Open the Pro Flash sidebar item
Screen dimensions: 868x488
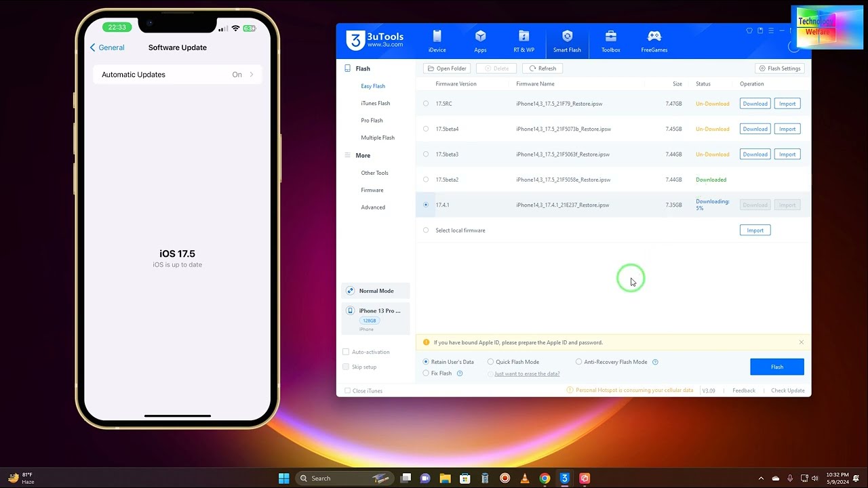tap(372, 121)
